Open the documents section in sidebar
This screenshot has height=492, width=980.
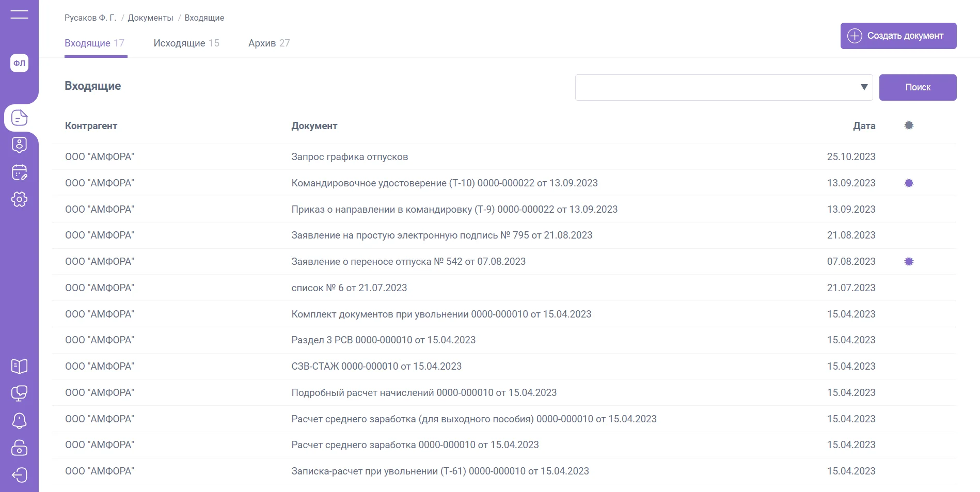(19, 118)
